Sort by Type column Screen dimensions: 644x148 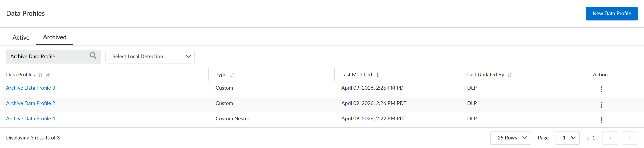point(232,75)
